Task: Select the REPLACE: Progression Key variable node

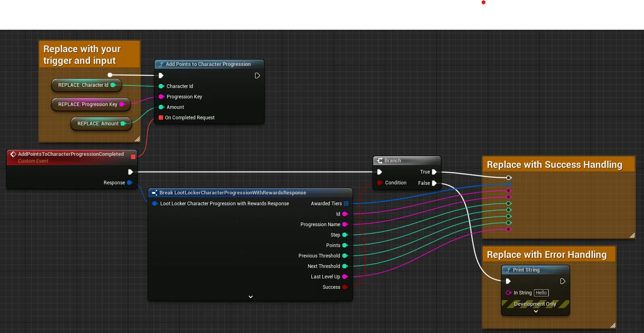Action: 91,104
